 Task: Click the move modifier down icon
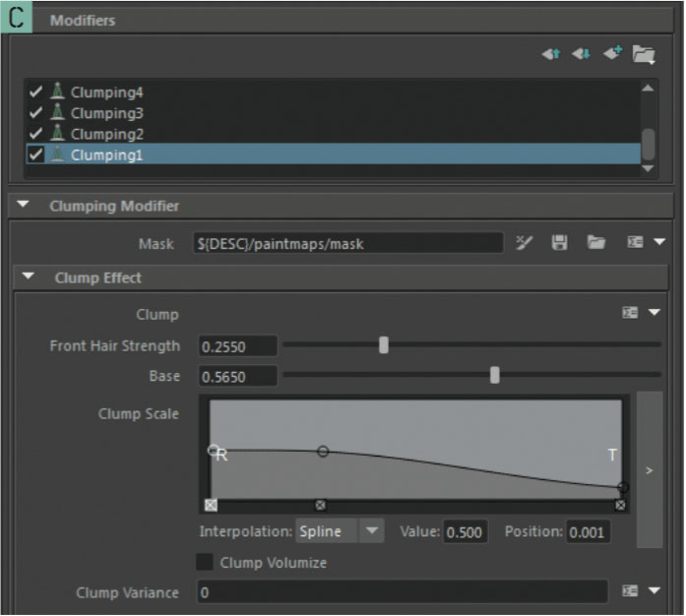[x=581, y=54]
